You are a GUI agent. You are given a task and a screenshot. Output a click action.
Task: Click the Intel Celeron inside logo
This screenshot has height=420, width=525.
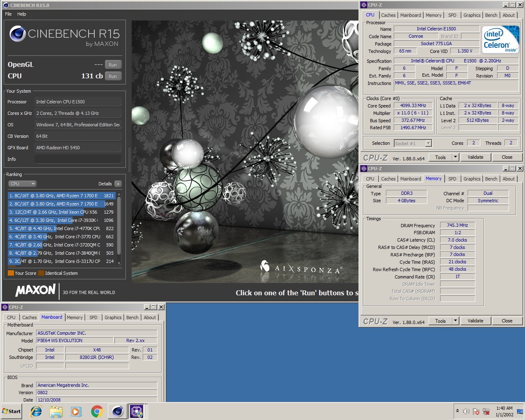coord(501,40)
